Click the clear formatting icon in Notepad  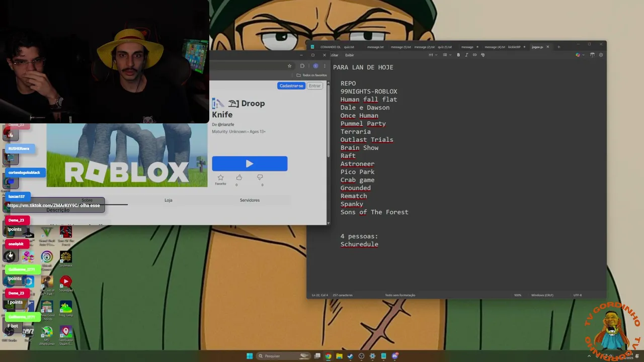click(483, 55)
